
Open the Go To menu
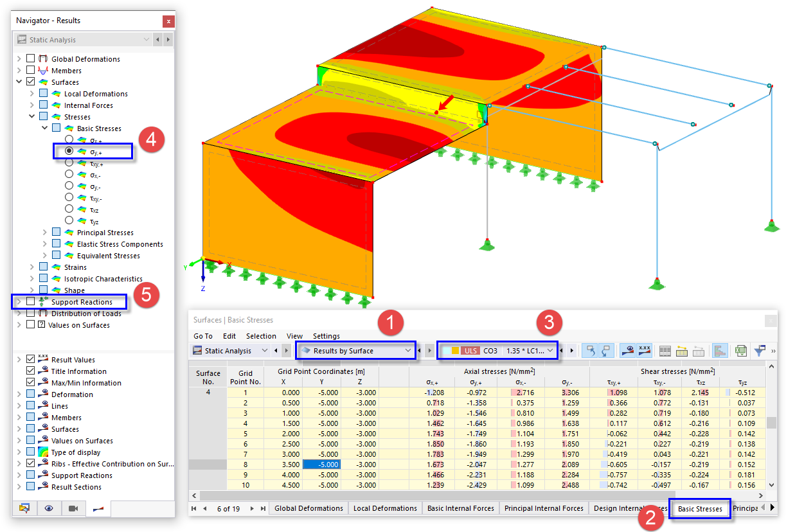202,336
